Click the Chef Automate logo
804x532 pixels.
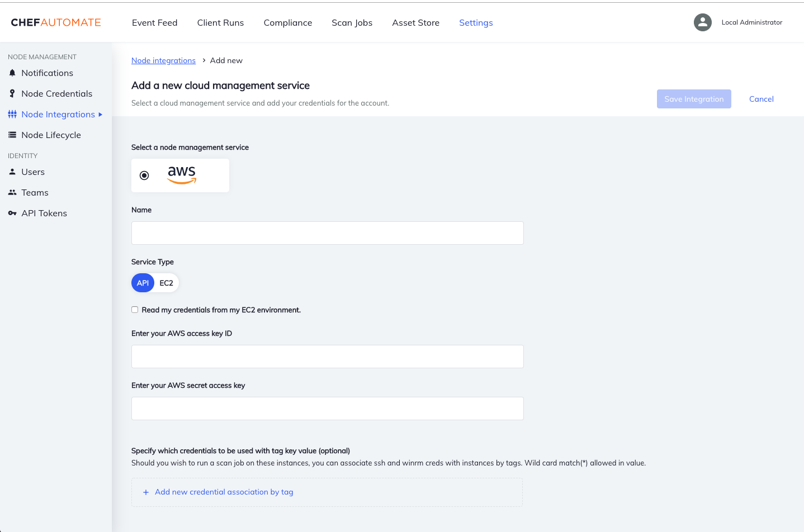(55, 22)
